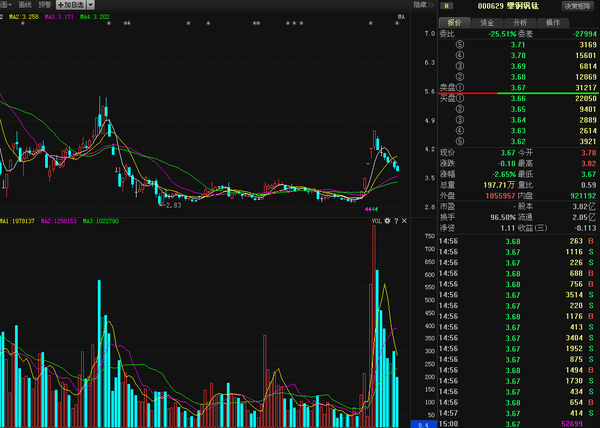Click sell level 3 circle marker
Screen dimensions: 600x428
460,66
